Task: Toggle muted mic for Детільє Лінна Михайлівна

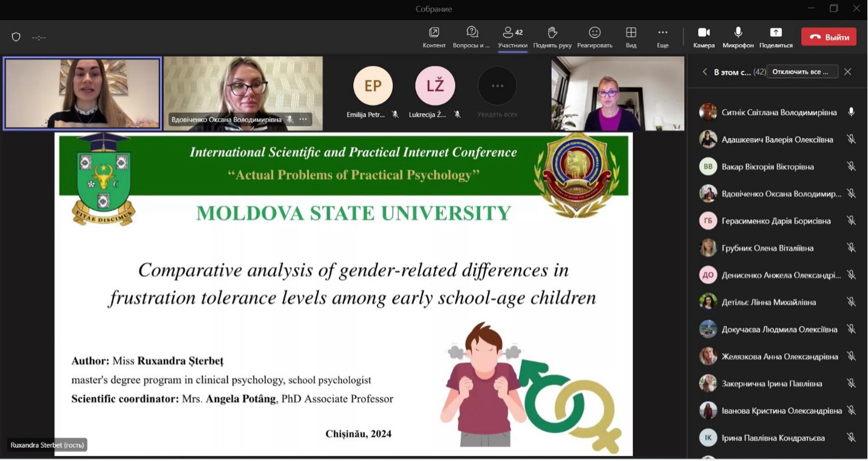Action: [852, 302]
